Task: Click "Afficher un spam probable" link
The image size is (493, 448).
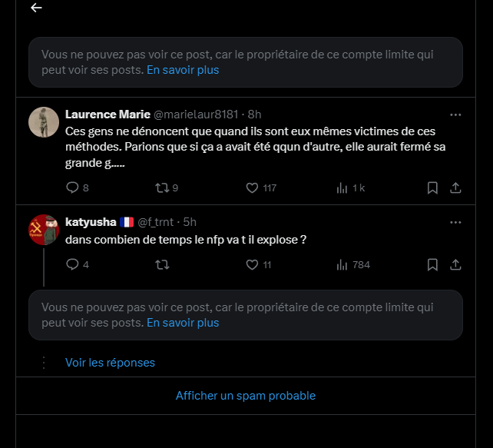Action: [246, 396]
